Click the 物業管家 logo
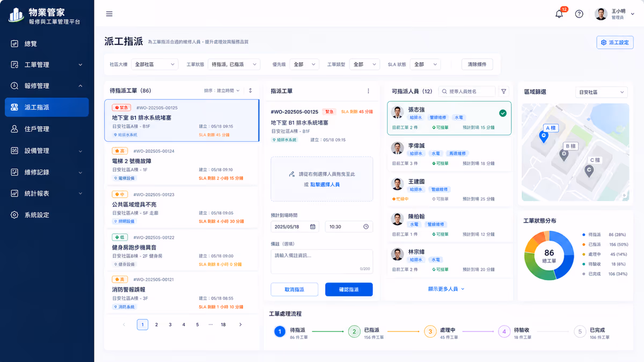This screenshot has width=644, height=362. click(x=17, y=15)
